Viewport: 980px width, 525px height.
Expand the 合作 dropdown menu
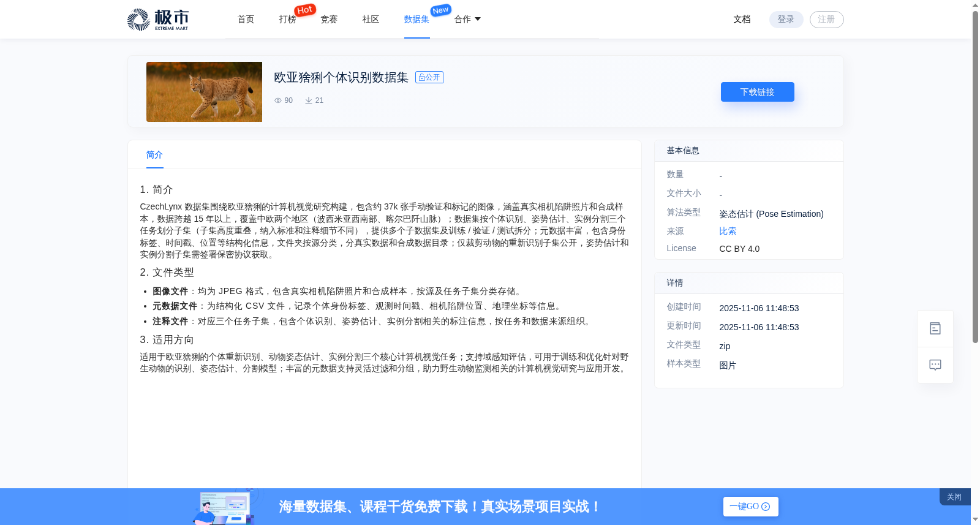pyautogui.click(x=467, y=20)
